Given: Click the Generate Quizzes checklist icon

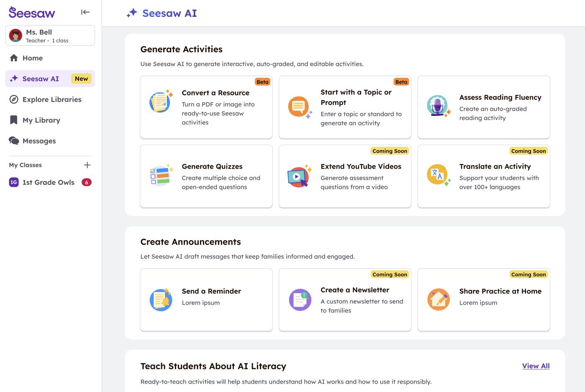Looking at the screenshot, I should (x=162, y=176).
